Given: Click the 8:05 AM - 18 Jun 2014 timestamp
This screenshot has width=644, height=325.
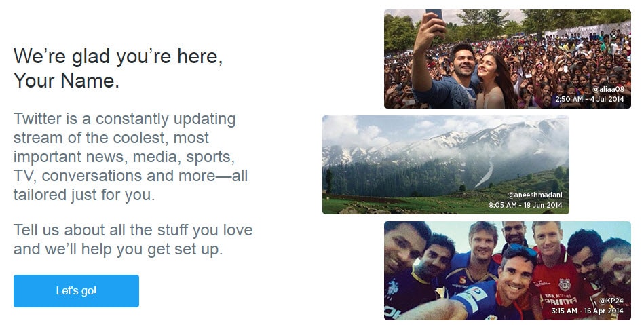Looking at the screenshot, I should 527,204.
